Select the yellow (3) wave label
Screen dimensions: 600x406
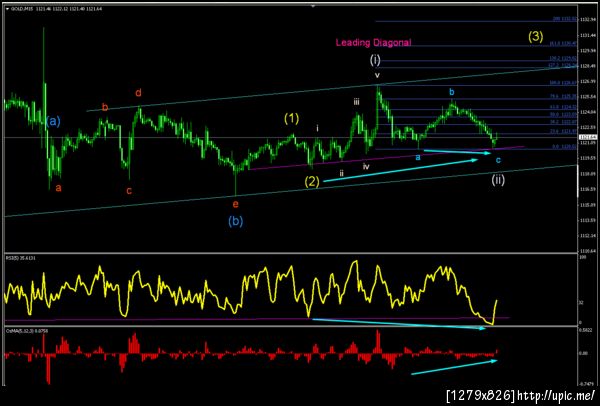[x=536, y=36]
